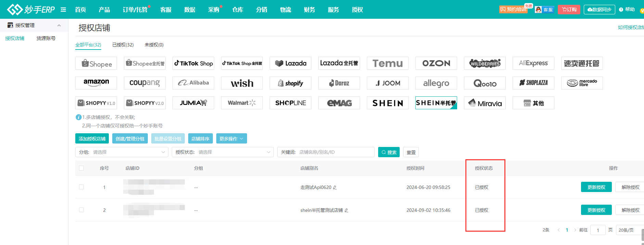Click the 店铺排序 button

[201, 138]
